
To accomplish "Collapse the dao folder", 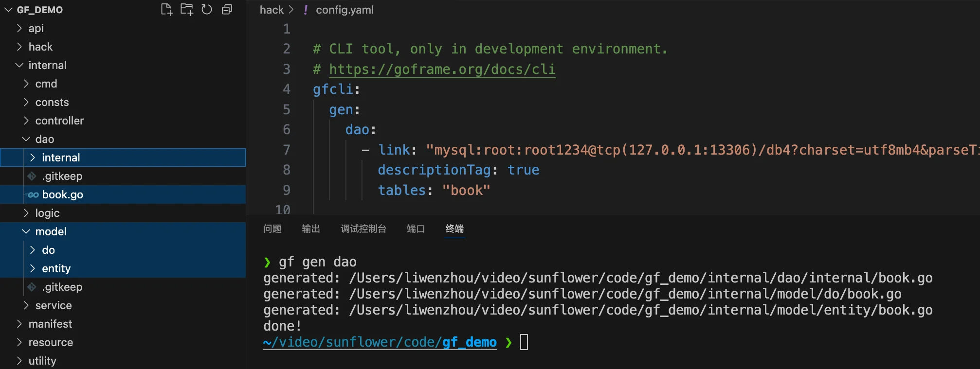I will pos(44,139).
